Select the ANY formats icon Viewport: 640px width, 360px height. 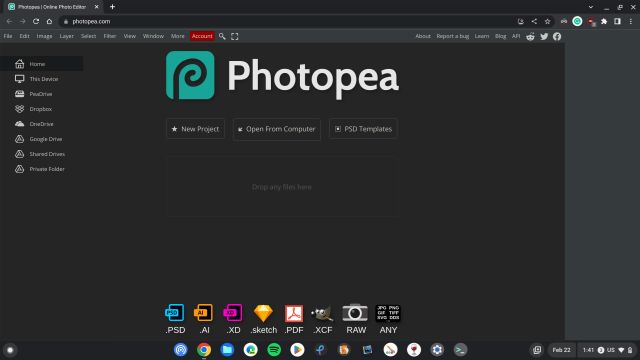pos(388,319)
